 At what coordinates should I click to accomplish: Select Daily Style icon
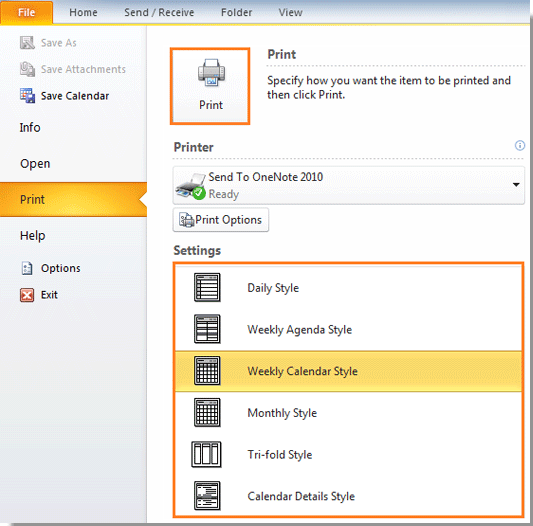click(x=207, y=287)
